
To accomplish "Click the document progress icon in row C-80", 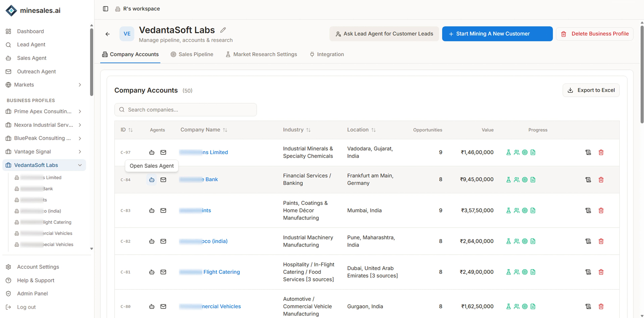I will pos(533,306).
